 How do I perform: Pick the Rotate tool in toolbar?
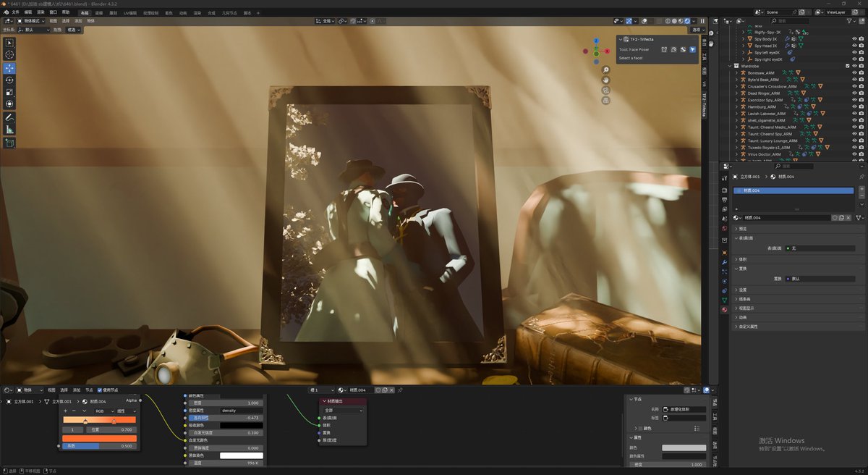(9, 80)
